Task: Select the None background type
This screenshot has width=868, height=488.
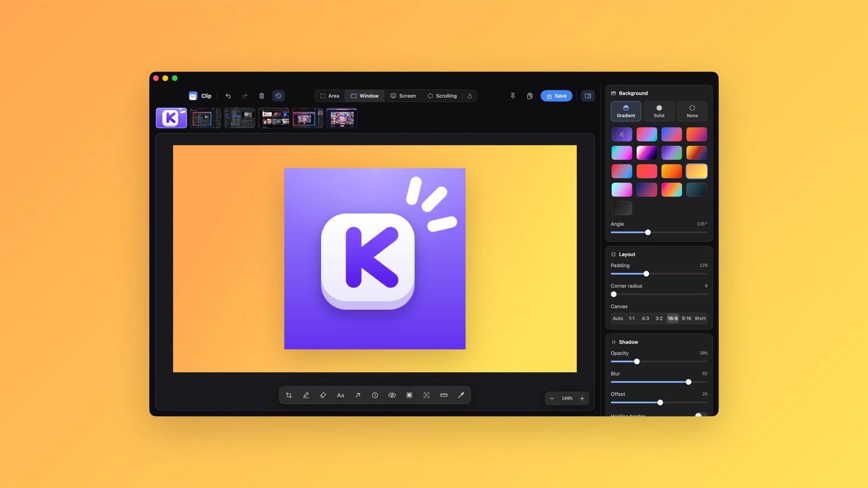Action: pos(692,111)
